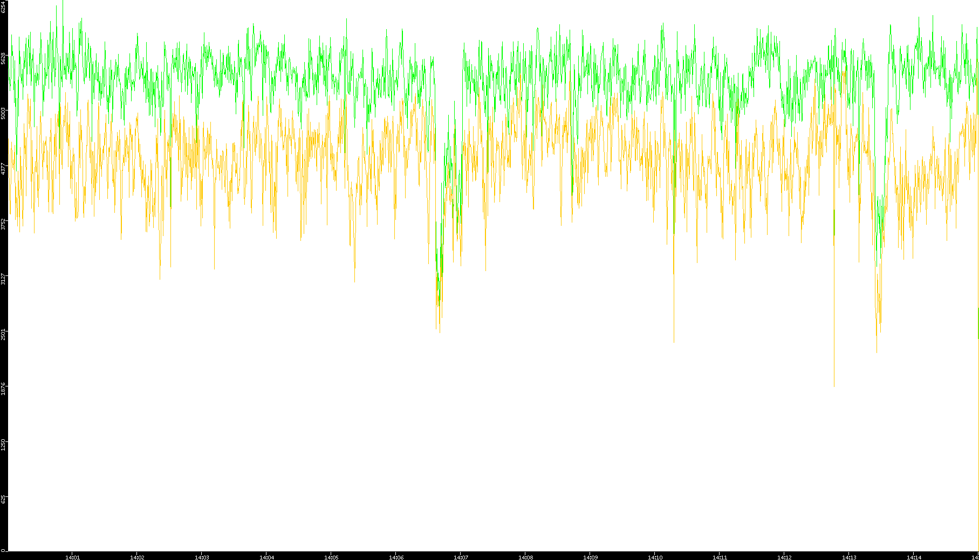Select the 14:02 time axis label
The width and height of the screenshot is (979, 560).
click(137, 557)
